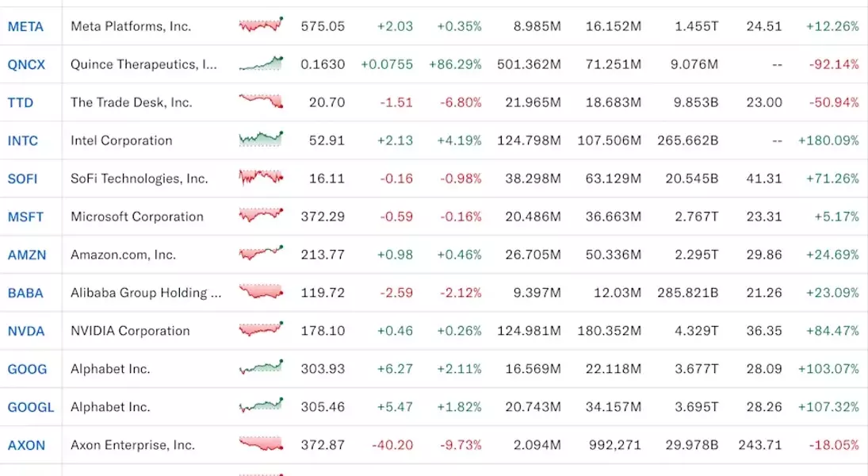
Task: Open the SOFI ticker symbol
Action: point(23,178)
